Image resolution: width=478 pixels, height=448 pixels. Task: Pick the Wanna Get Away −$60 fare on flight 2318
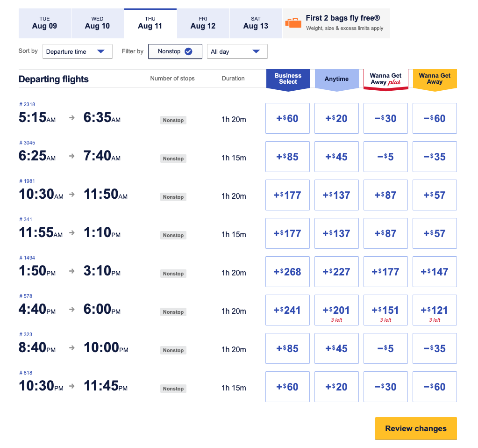(x=435, y=118)
